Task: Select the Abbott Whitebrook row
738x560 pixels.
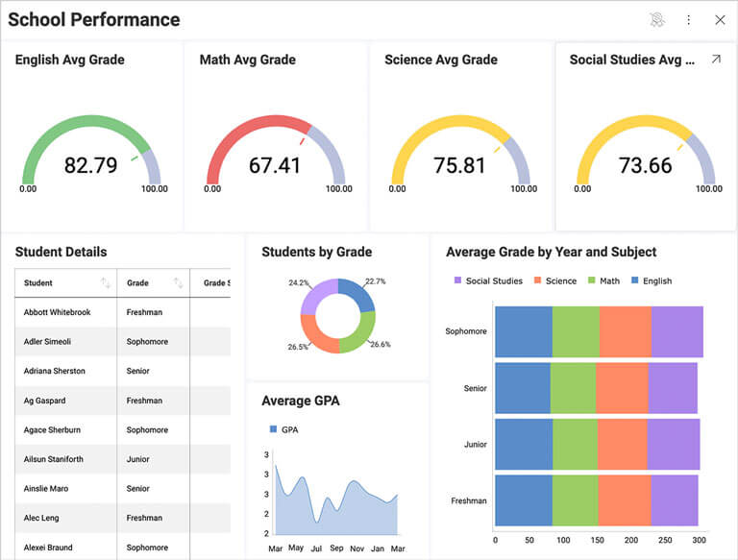Action: point(58,312)
